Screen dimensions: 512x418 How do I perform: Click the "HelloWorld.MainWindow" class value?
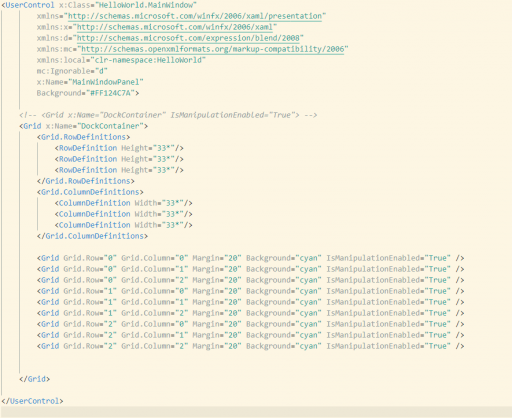tap(146, 5)
